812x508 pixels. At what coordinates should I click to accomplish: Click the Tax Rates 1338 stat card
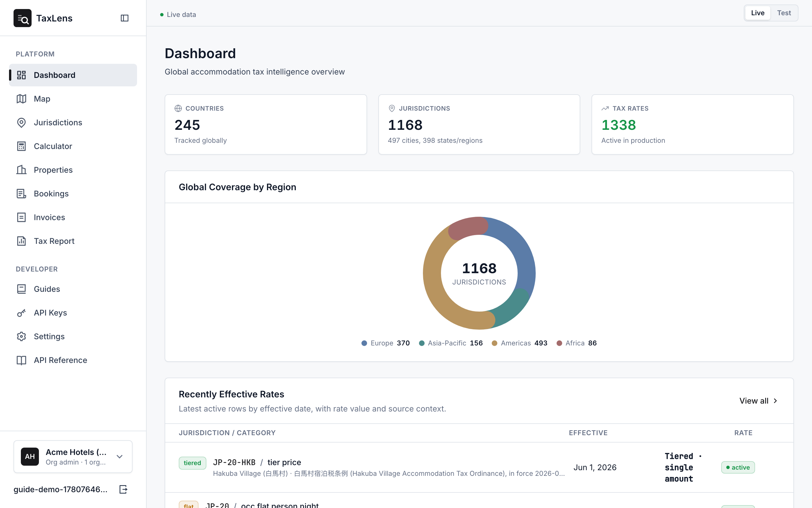(x=692, y=124)
